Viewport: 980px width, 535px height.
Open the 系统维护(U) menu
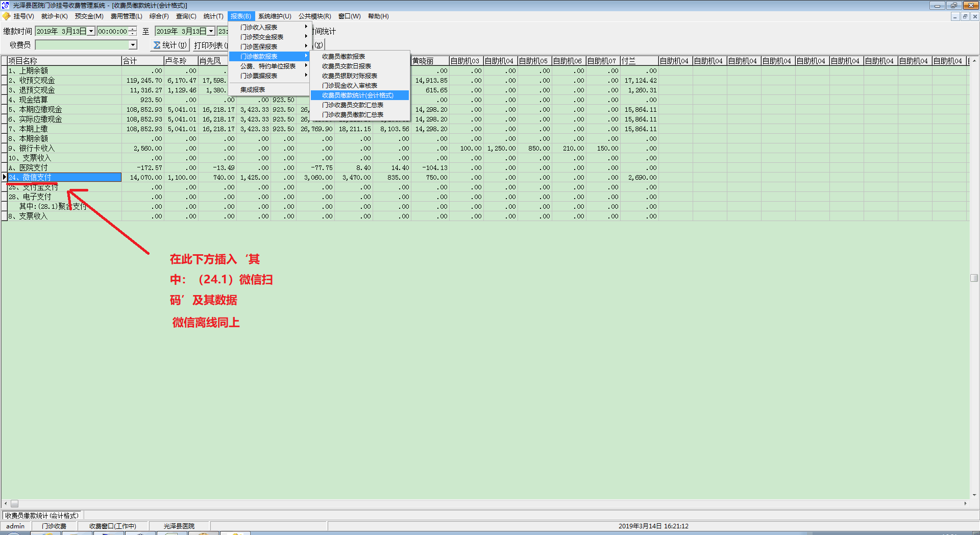(275, 16)
